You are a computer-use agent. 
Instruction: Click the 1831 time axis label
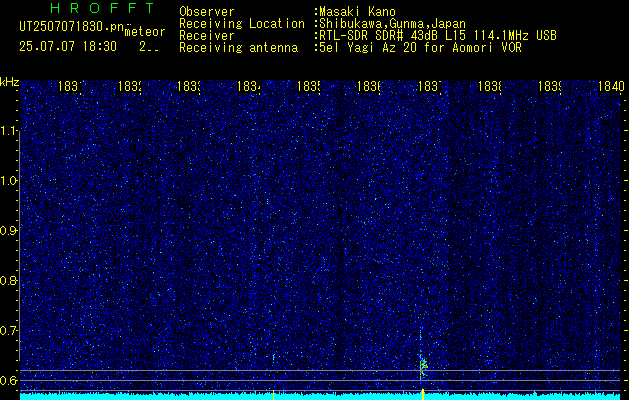[70, 87]
